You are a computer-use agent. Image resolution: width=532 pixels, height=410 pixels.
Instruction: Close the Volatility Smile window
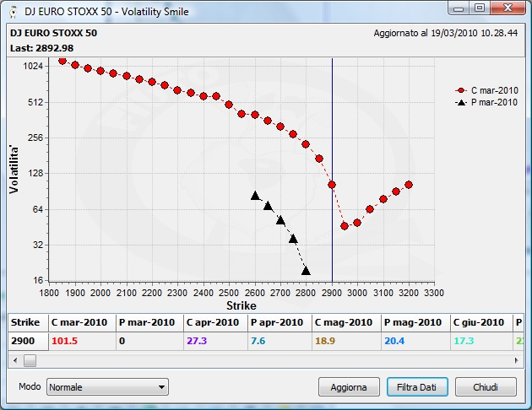508,8
